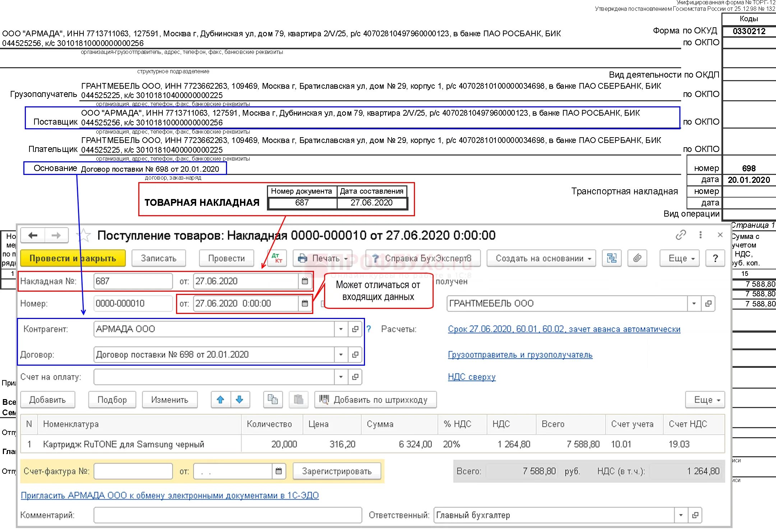Expand organization ГРАНТМЕБЕЛЬ ООО dropdown
Image resolution: width=776 pixels, height=532 pixels.
point(694,304)
